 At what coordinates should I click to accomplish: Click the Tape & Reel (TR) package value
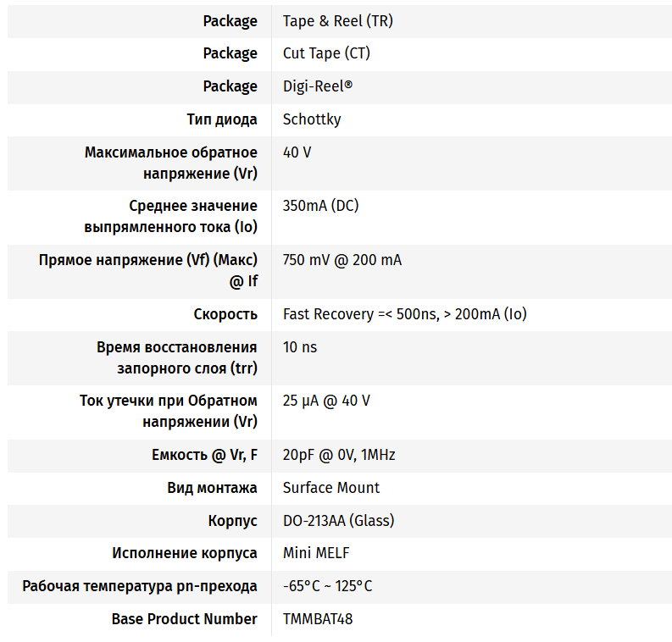337,21
